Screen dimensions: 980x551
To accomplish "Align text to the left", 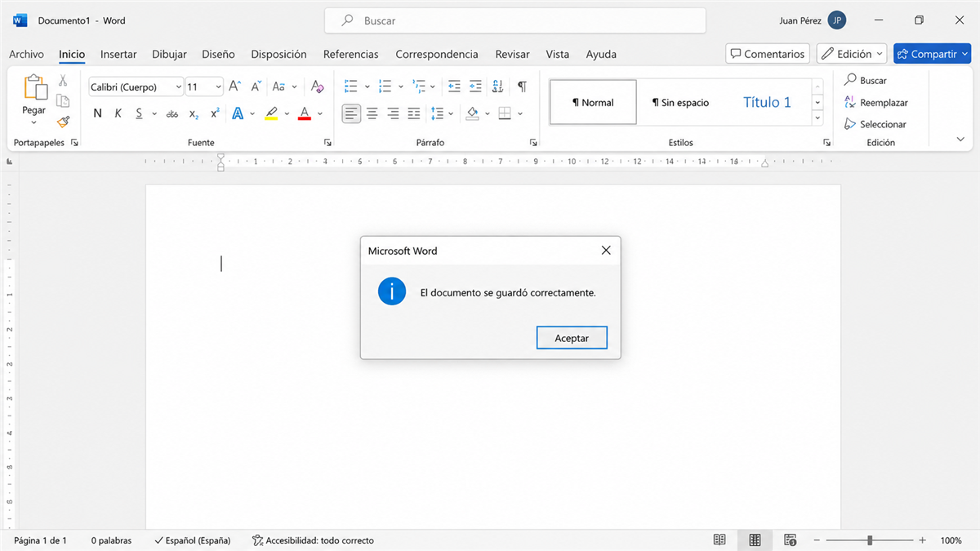I will [x=351, y=113].
